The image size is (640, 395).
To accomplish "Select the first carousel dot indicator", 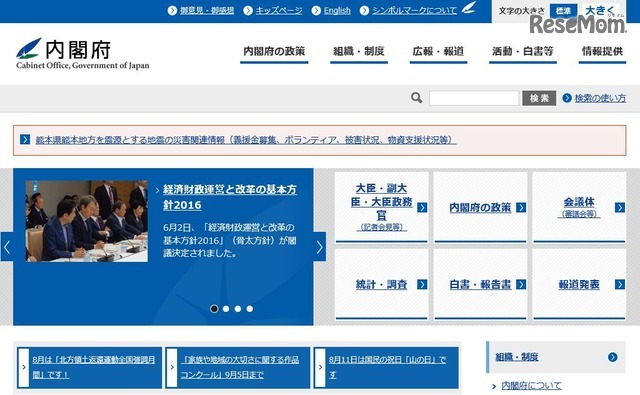I will click(x=214, y=309).
